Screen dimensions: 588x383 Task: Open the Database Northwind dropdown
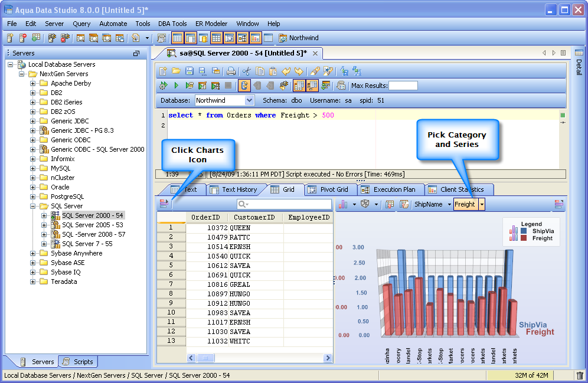click(249, 100)
